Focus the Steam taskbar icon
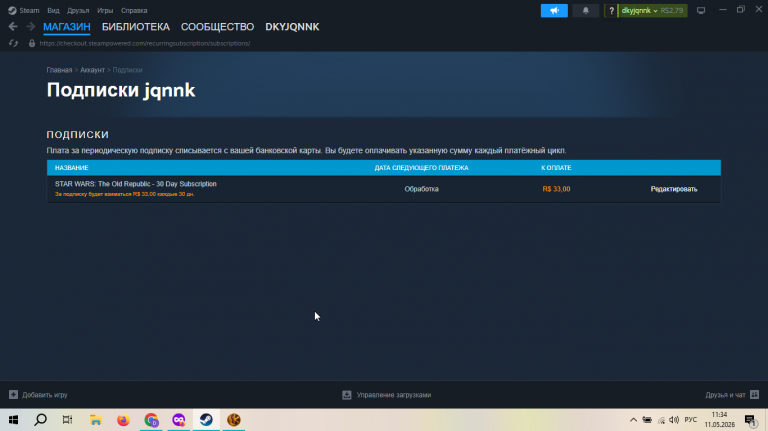Screen dimensions: 768x431 click(206, 420)
